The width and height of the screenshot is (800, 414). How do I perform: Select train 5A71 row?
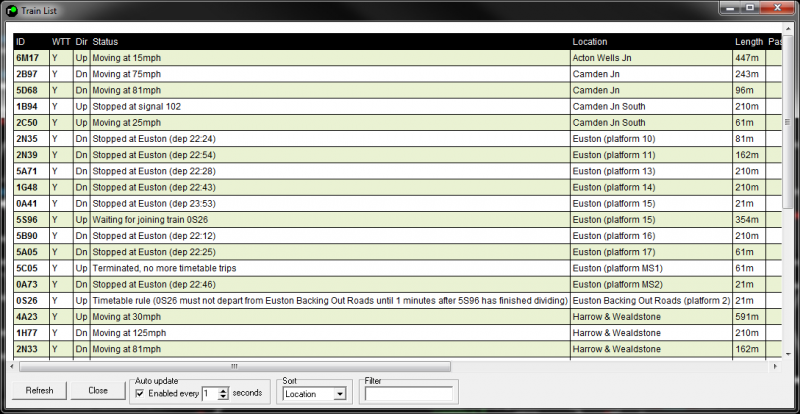[397, 171]
